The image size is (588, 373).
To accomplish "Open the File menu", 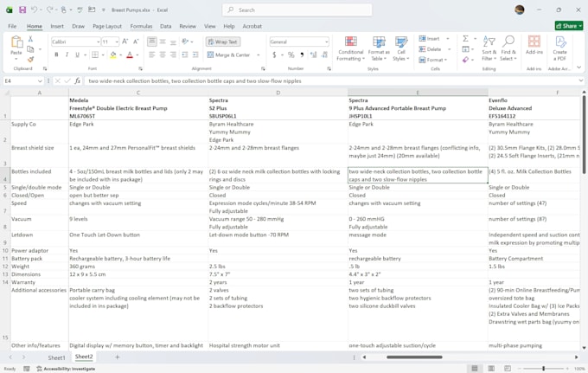I will tap(12, 26).
